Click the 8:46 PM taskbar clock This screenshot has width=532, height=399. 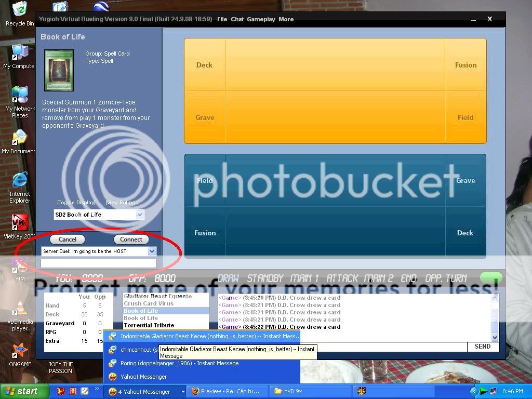pyautogui.click(x=512, y=392)
